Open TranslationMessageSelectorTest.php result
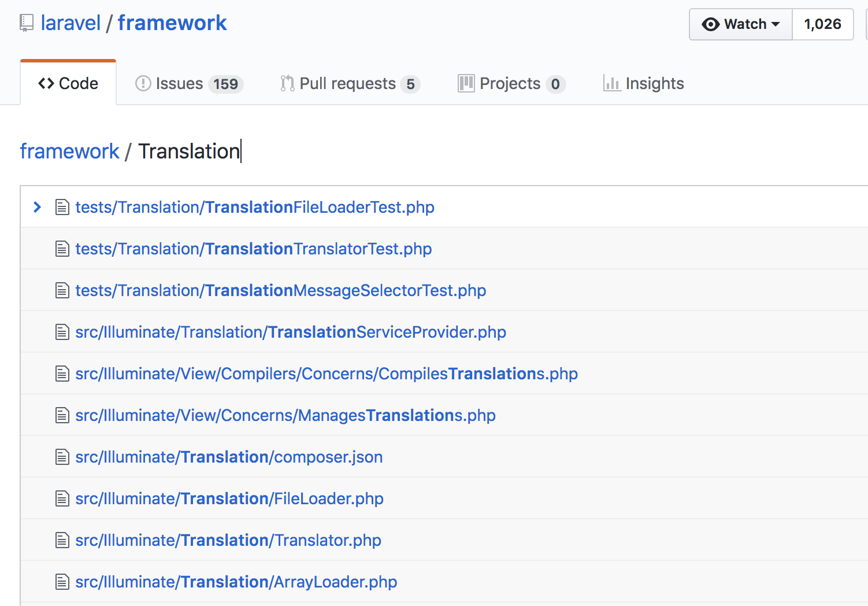This screenshot has height=606, width=868. point(281,290)
